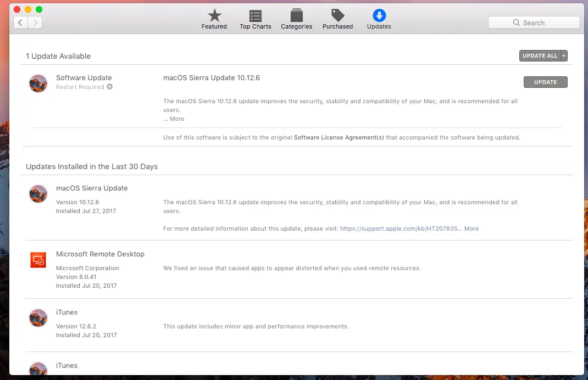Click the iTunes Version 12.6.2 text
The height and width of the screenshot is (380, 588).
(76, 326)
